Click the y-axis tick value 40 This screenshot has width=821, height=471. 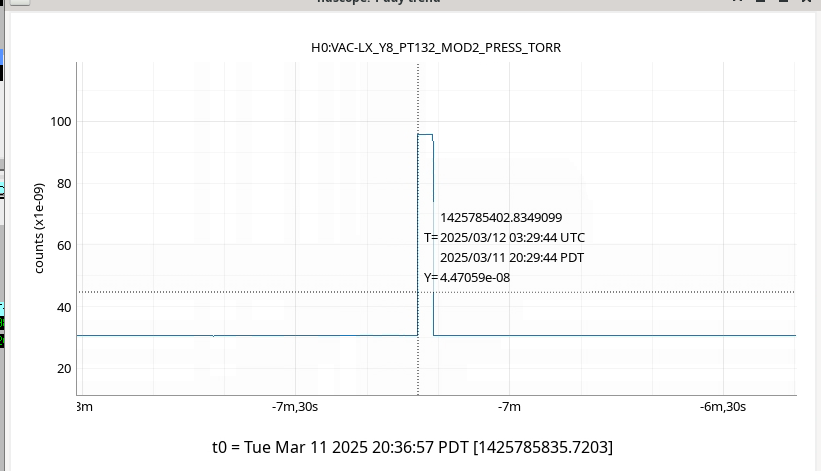[64, 308]
